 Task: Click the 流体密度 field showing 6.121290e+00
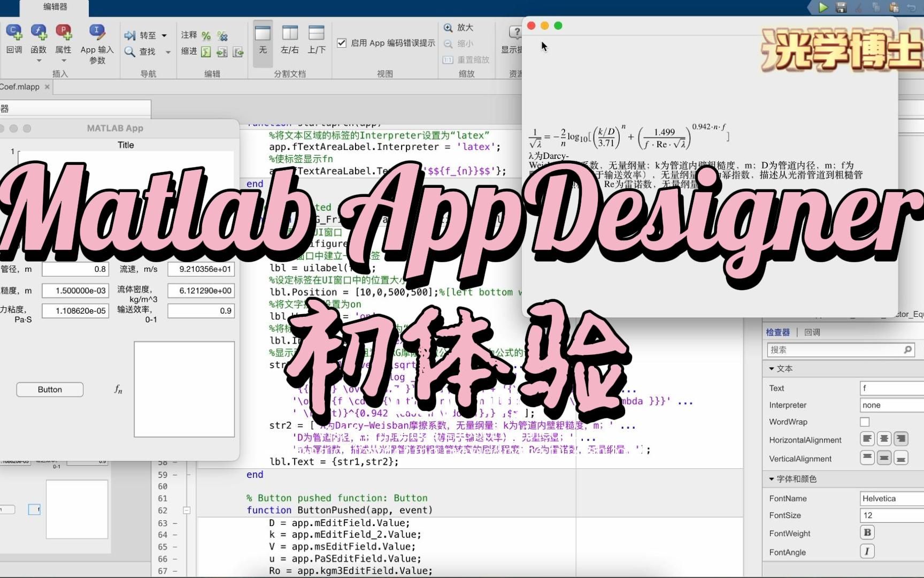(x=201, y=291)
